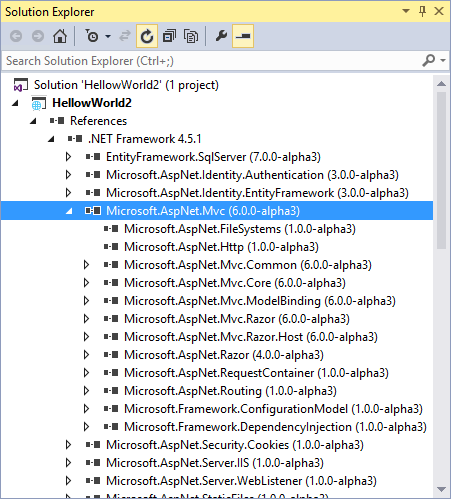Open the Window Position dropdown in title bar
The height and width of the screenshot is (499, 451).
pyautogui.click(x=406, y=11)
